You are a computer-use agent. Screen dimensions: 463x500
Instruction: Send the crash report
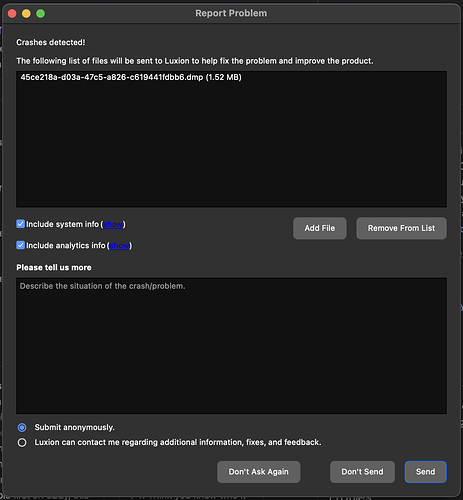tap(426, 472)
